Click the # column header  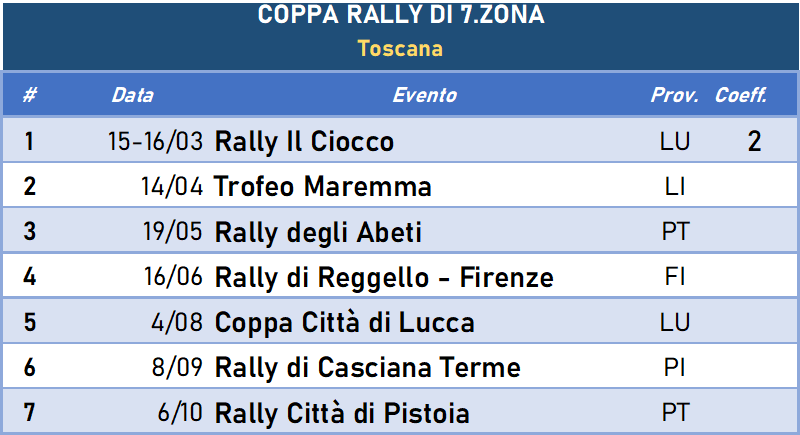point(30,95)
